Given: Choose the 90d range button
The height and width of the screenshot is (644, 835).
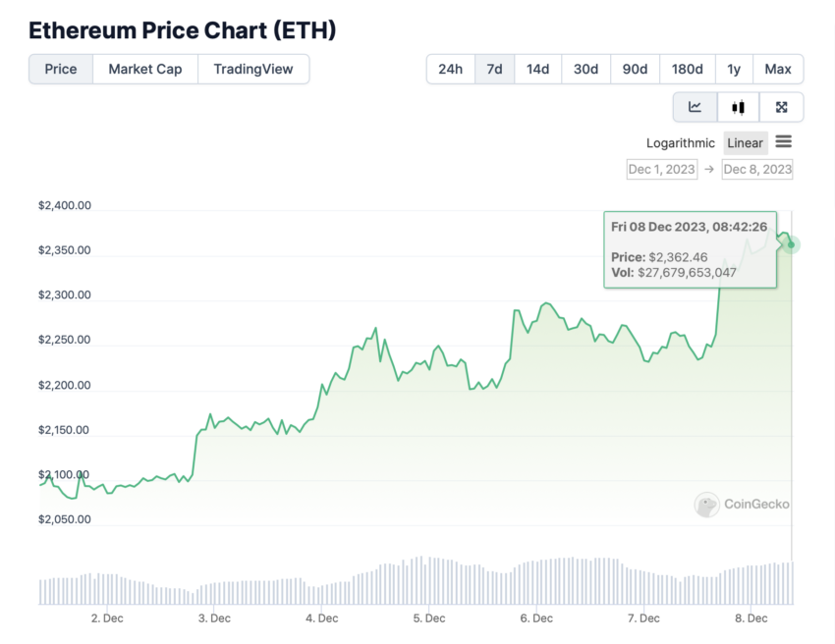Looking at the screenshot, I should point(635,69).
